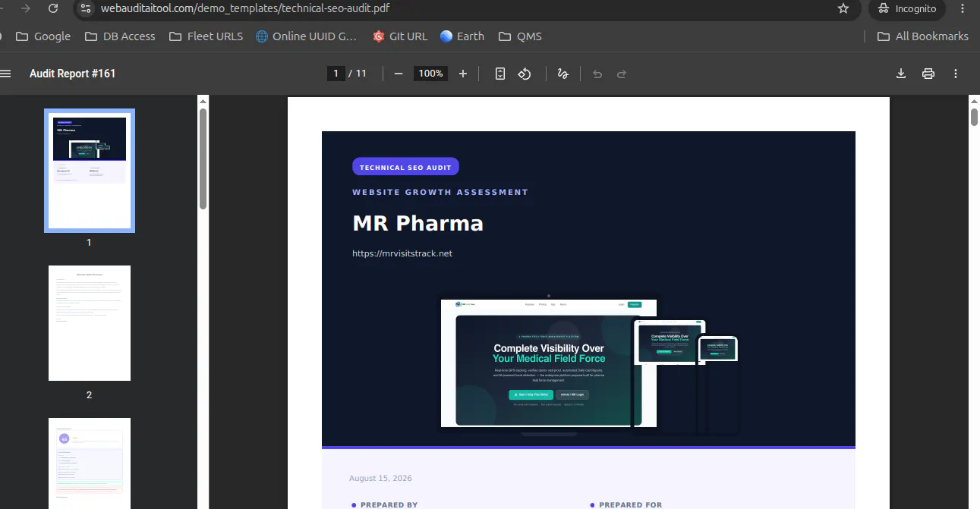The width and height of the screenshot is (980, 509).
Task: Select the page 3 thumbnail
Action: 90,463
